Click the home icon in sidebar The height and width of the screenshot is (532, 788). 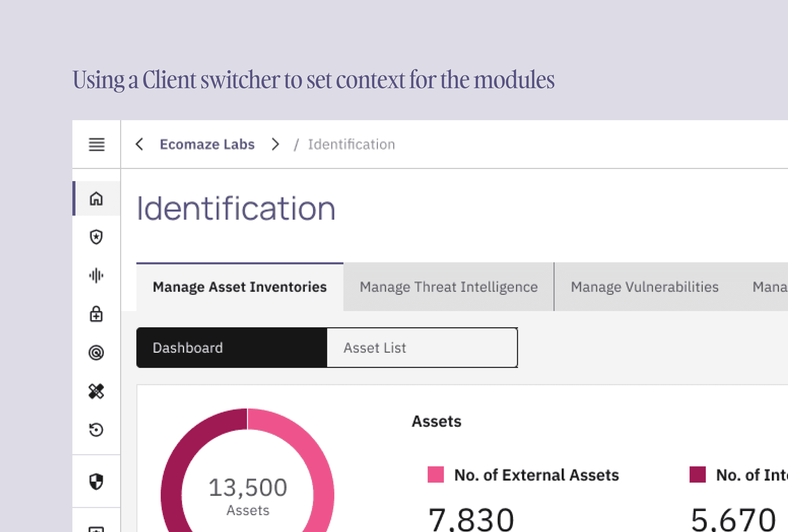pyautogui.click(x=96, y=199)
